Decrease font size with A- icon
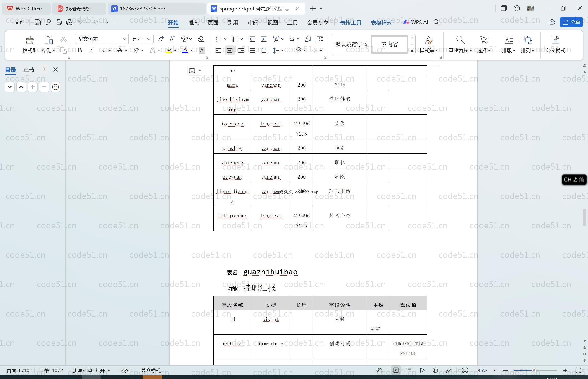This screenshot has height=379, width=588. [172, 39]
